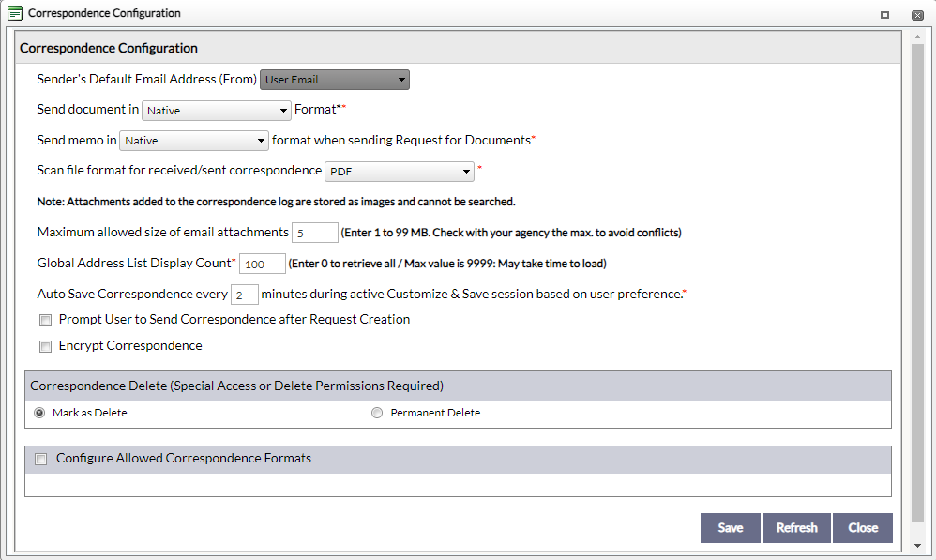Focus the Global Address List Display Count field
The height and width of the screenshot is (560, 936).
coord(263,265)
